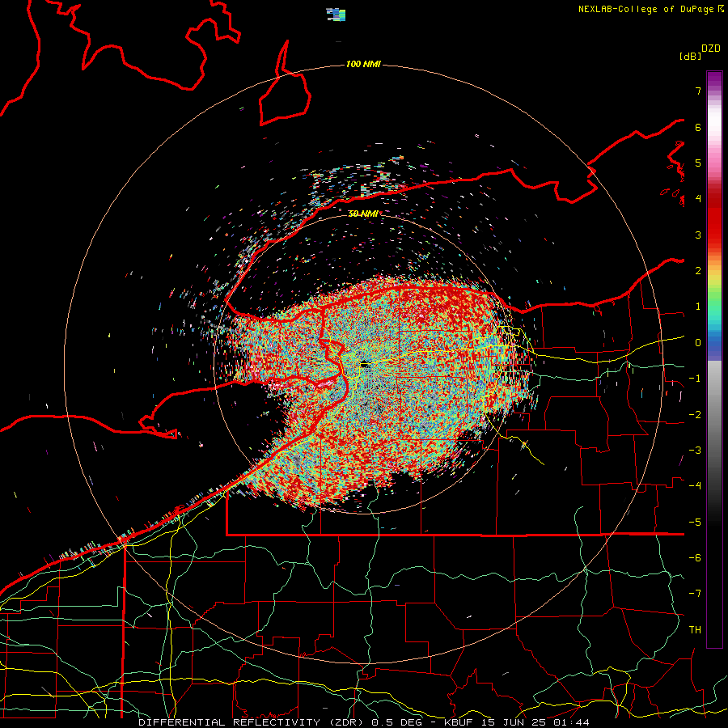Click the -2 value on the scale
728x728 pixels.
point(695,415)
